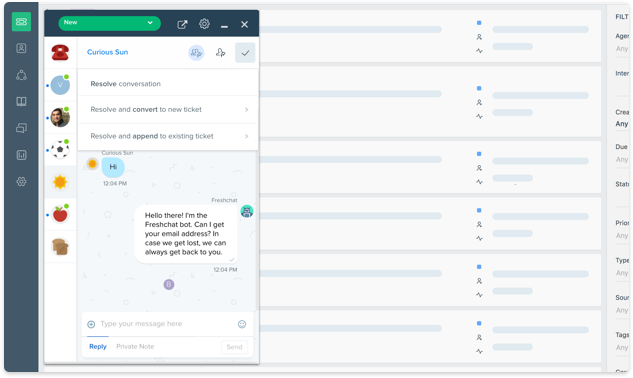The image size is (633, 378).
Task: Open the Tags Any filter dropdown
Action: (x=622, y=348)
